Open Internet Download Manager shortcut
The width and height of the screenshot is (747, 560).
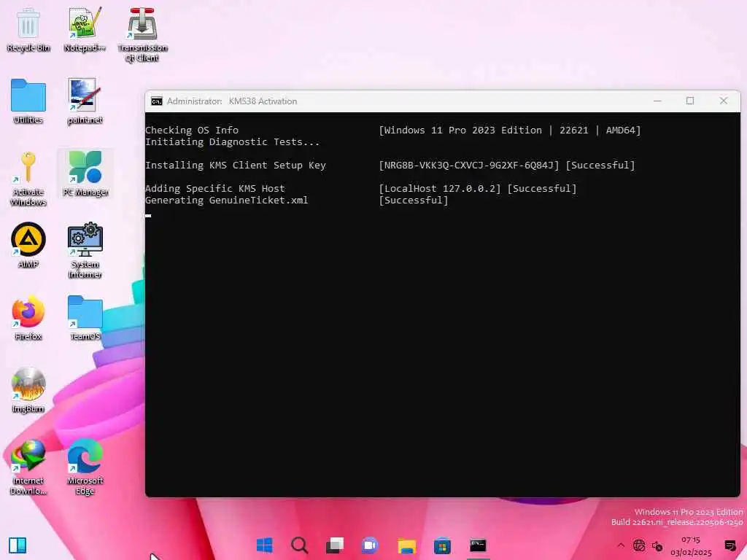point(28,467)
